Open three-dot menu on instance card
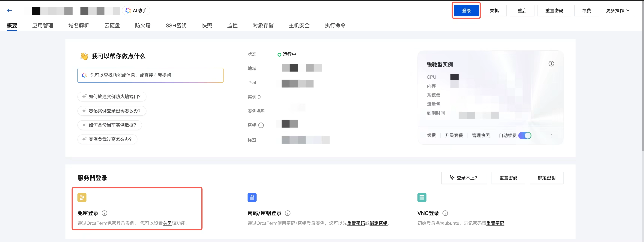The image size is (644, 242). (551, 136)
